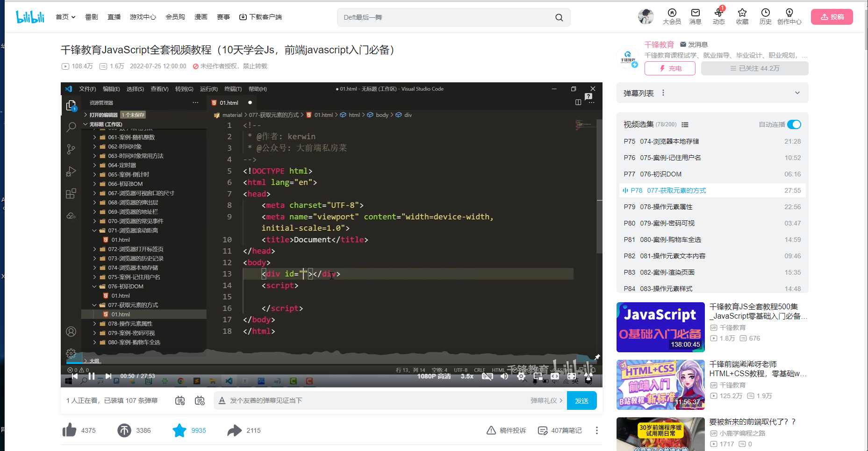Toggle follow status 已关注 44.2万

coord(755,68)
